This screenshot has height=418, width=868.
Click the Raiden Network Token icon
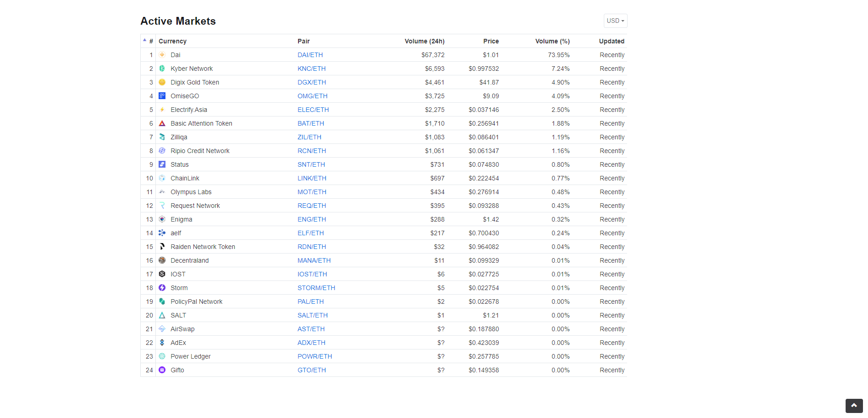point(162,247)
